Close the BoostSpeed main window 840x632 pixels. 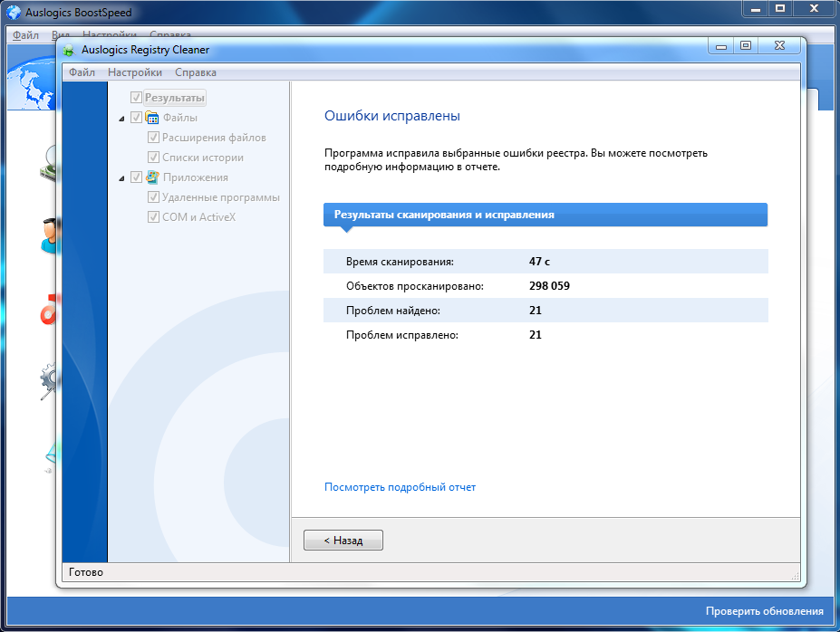(x=815, y=8)
